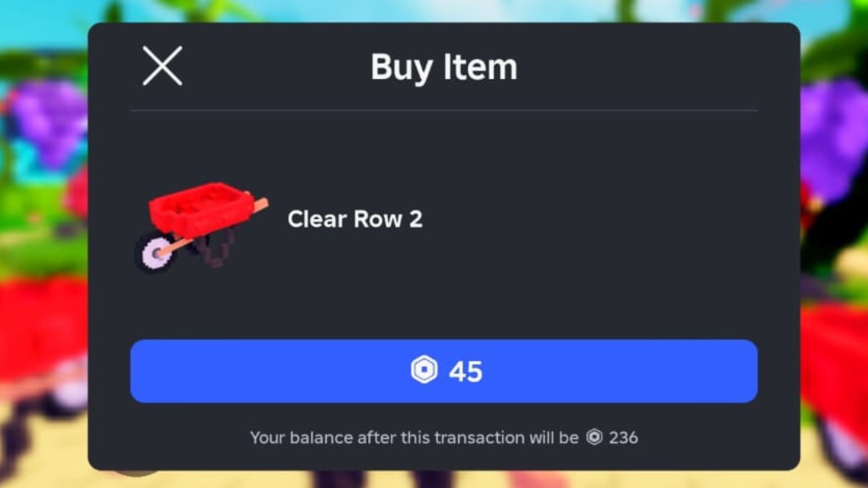Screen dimensions: 868x488
Task: Click empty dark area right of item name
Action: tap(588, 219)
